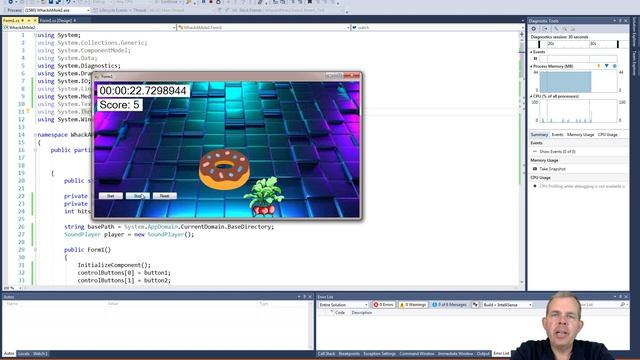Collapse the using directives on line 1

pos(35,35)
